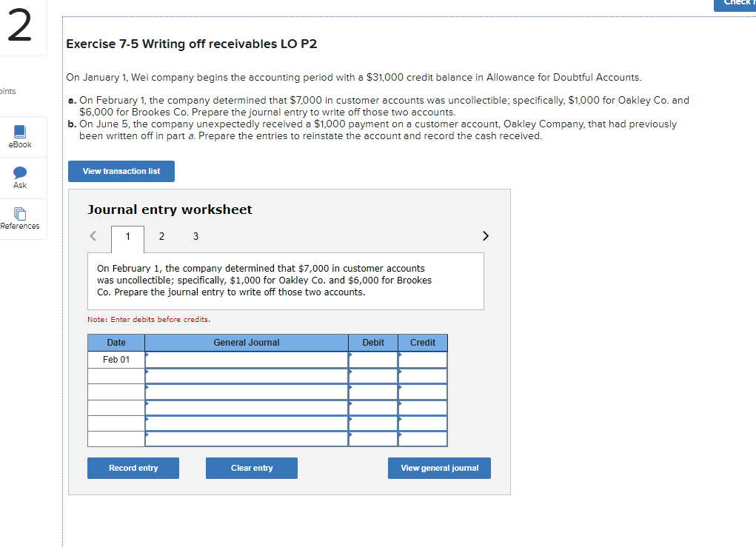Screen dimensions: 756x547
Task: Open the eBook resource
Action: point(20,137)
